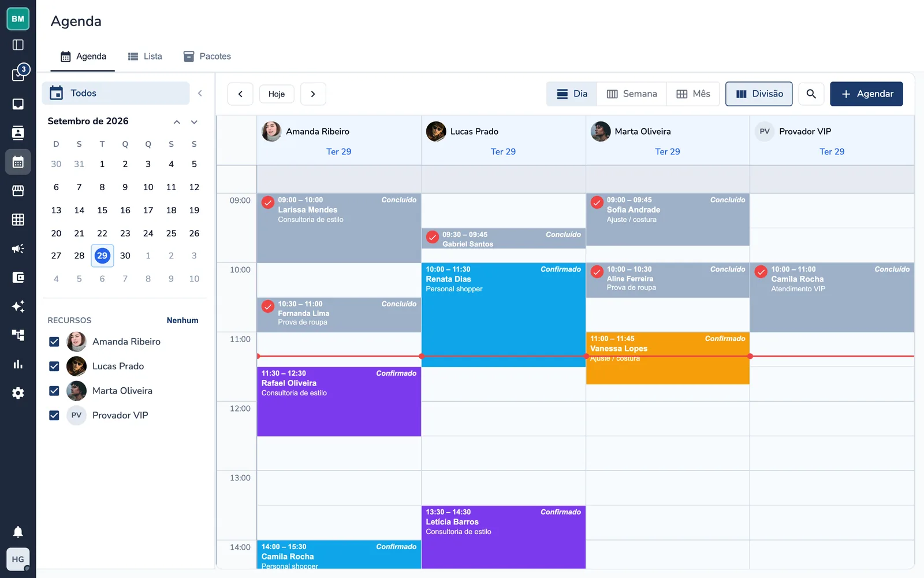Go to next month with down chevron
This screenshot has height=578, width=924.
[194, 121]
